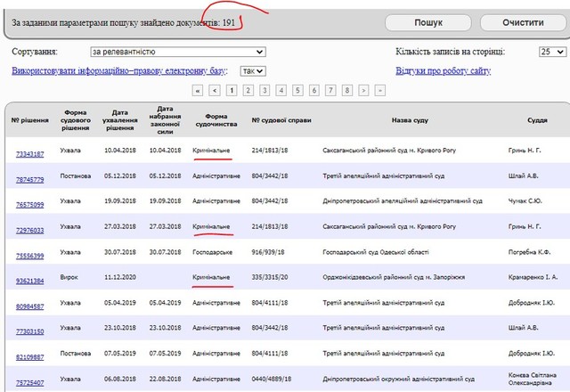570x392 pixels.
Task: Go to results page 8
Action: (x=347, y=90)
